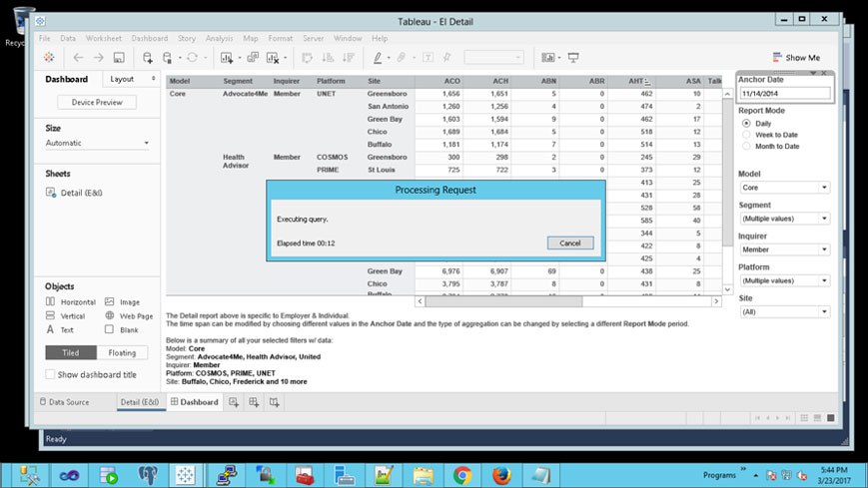Click the highlight pen icon
The width and height of the screenshot is (868, 488).
(378, 58)
